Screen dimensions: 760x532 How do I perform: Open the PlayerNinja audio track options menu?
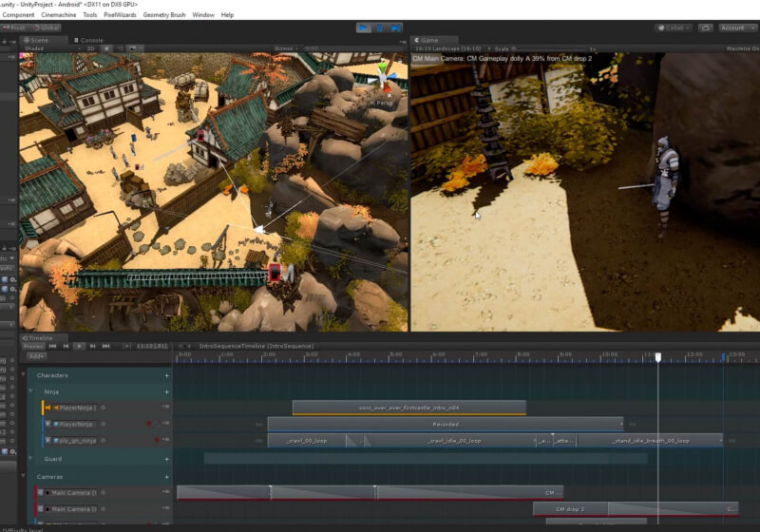[165, 407]
